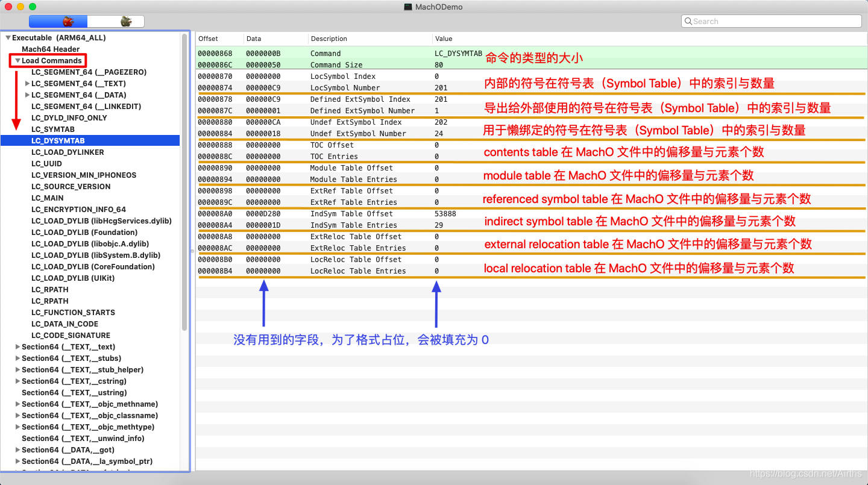Screen dimensions: 868x485
Task: Select the red apple RAW view toggle
Action: pos(58,22)
